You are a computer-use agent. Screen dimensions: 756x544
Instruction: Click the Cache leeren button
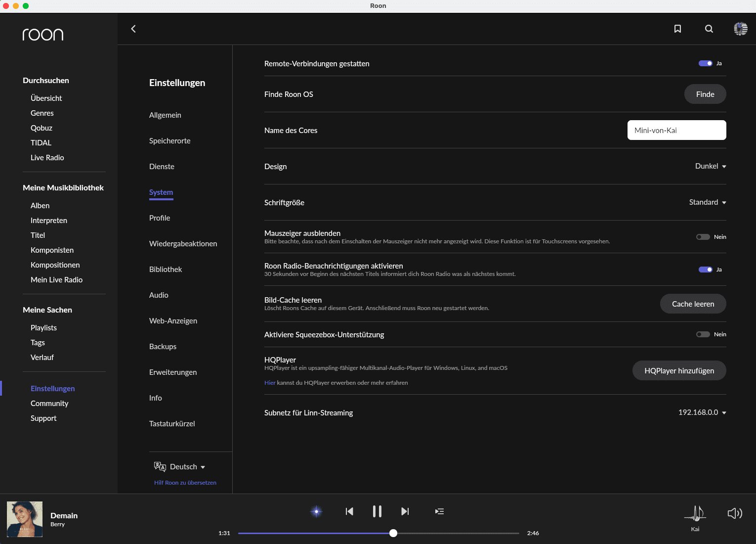coord(693,304)
